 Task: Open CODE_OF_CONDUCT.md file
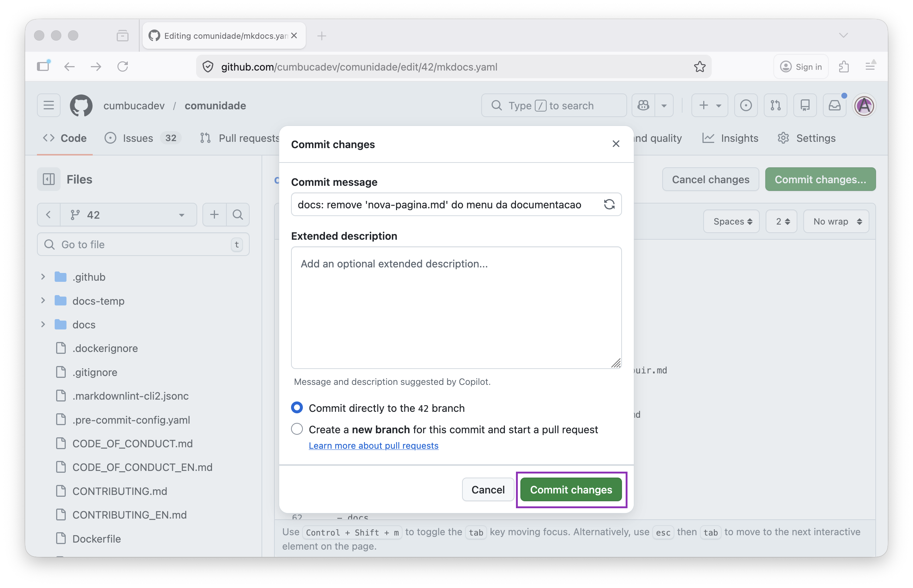[132, 443]
